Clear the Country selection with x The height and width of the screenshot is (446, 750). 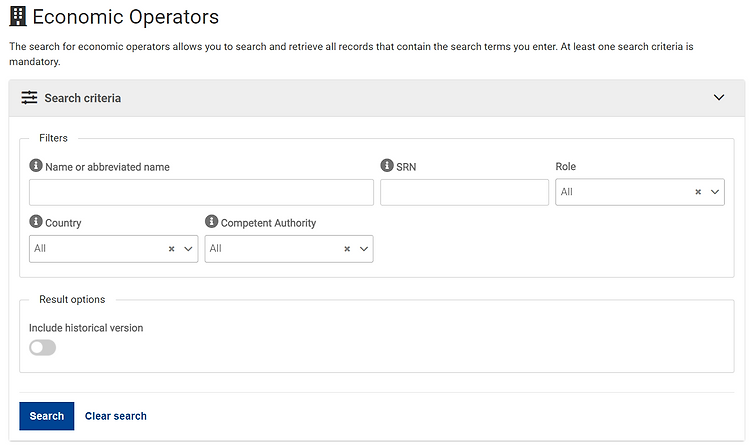(171, 249)
